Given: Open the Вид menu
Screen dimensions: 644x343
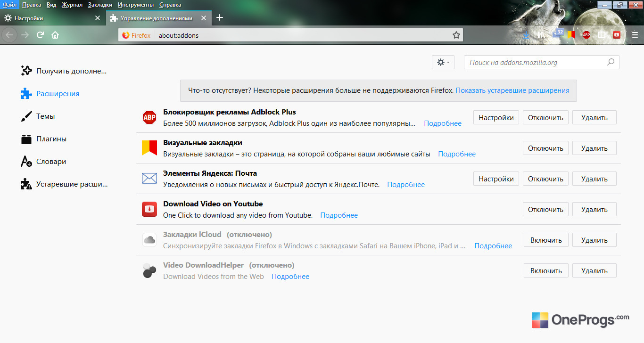Looking at the screenshot, I should pos(51,5).
